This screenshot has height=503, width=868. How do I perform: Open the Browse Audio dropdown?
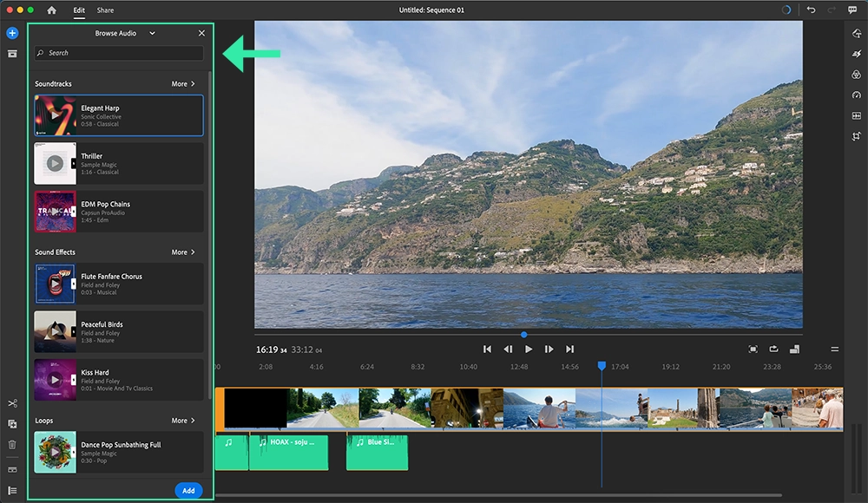pos(151,33)
